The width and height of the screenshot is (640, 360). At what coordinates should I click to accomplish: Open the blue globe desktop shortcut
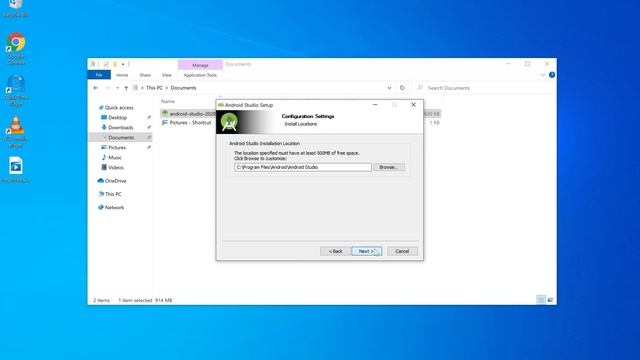pos(16,90)
